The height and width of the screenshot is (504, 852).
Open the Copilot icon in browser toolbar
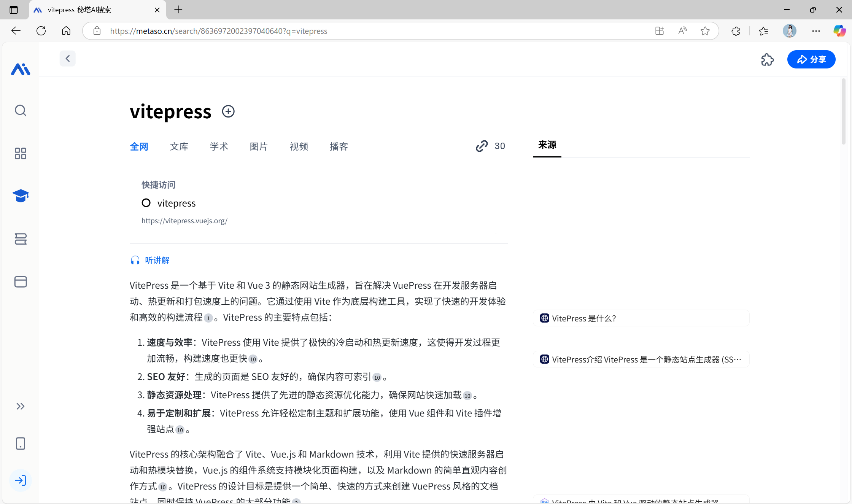(839, 31)
